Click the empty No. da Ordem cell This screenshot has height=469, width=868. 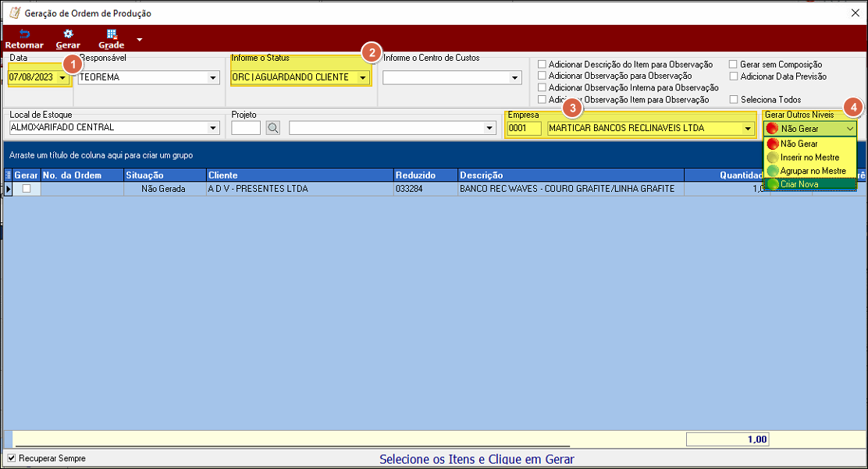pyautogui.click(x=82, y=189)
